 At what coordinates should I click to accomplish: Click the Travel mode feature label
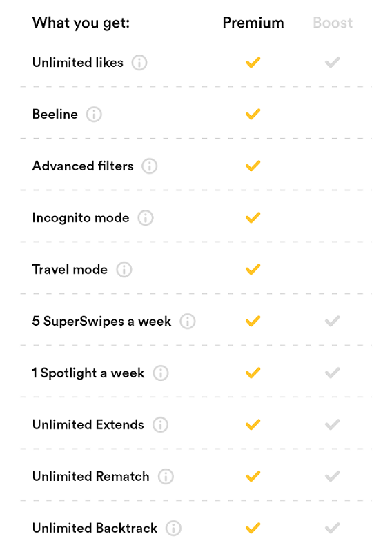pos(70,270)
